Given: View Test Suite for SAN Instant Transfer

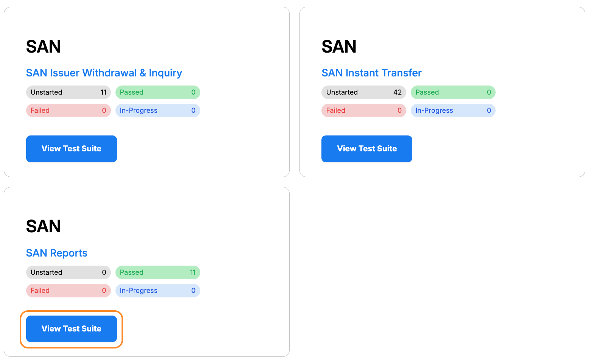Looking at the screenshot, I should (366, 149).
